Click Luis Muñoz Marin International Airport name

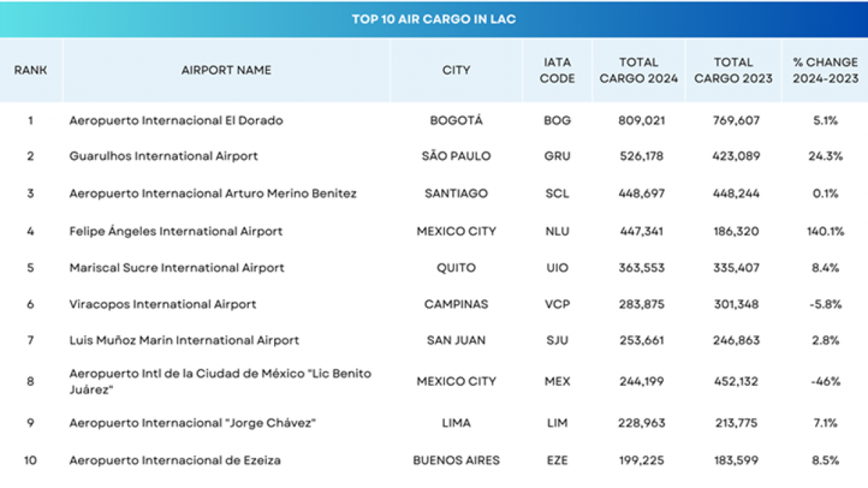(184, 340)
